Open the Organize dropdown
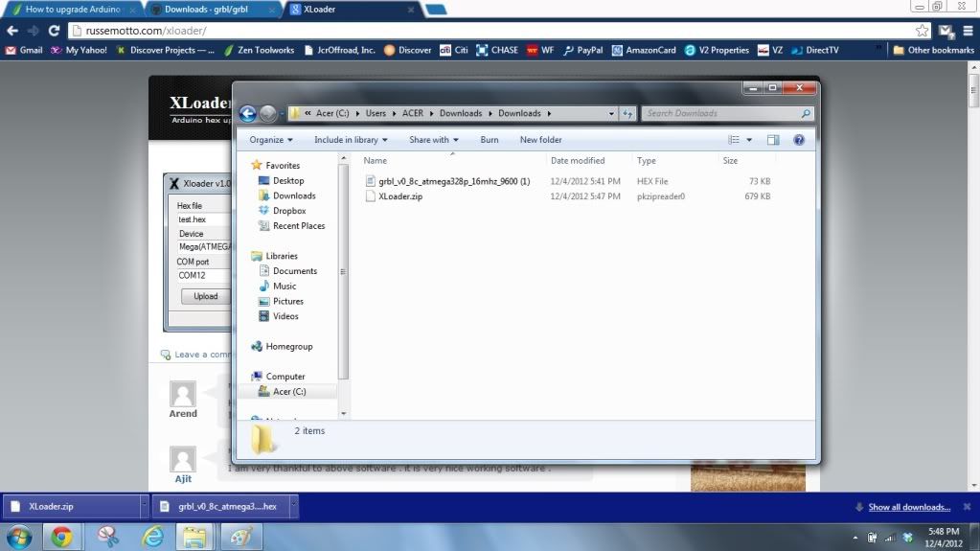The image size is (980, 551). [x=270, y=140]
